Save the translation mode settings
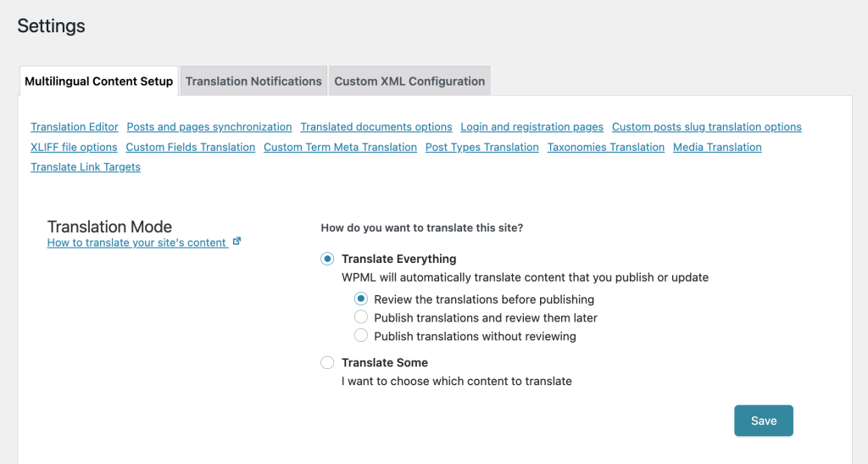868x464 pixels. click(764, 421)
